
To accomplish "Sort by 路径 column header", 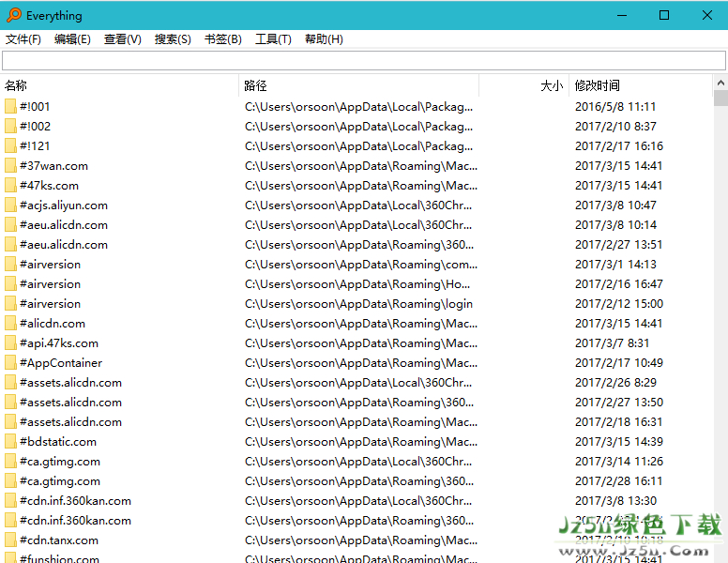I will (x=358, y=85).
